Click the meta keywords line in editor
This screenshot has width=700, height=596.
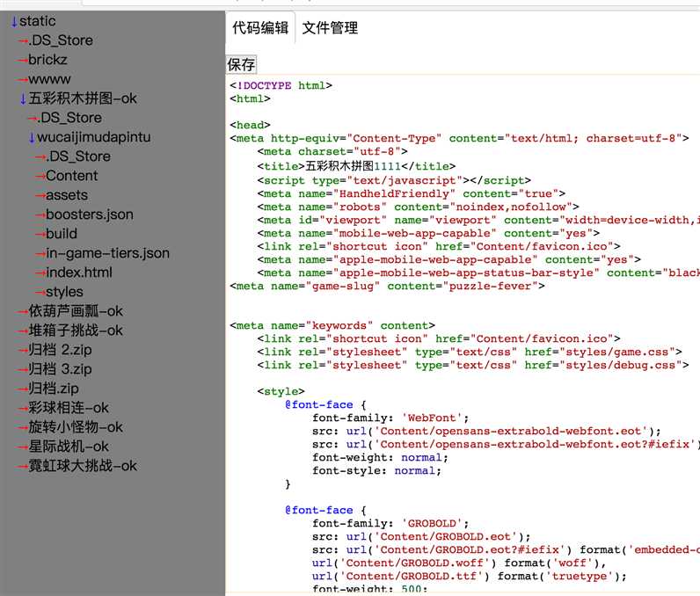pyautogui.click(x=332, y=325)
